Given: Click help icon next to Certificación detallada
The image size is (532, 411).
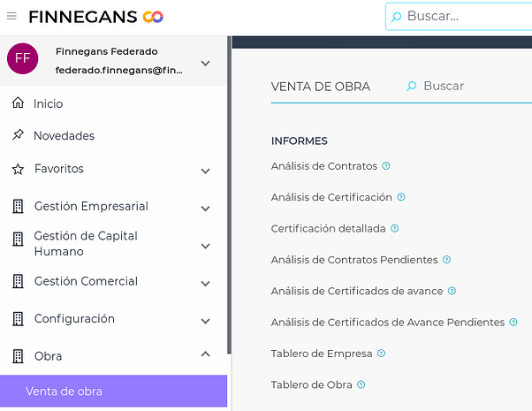Looking at the screenshot, I should (x=394, y=228).
